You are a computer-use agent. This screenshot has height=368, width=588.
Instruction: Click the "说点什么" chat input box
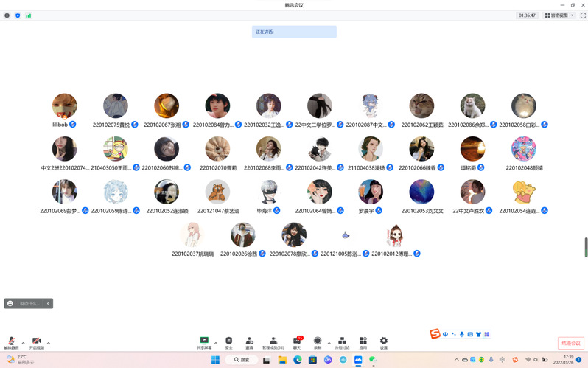30,303
